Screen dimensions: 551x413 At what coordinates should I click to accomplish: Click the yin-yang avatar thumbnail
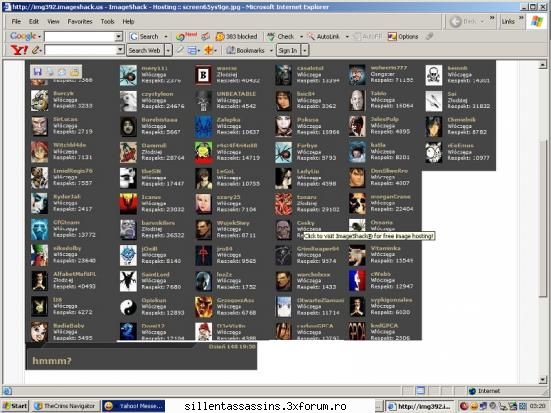[x=128, y=307]
